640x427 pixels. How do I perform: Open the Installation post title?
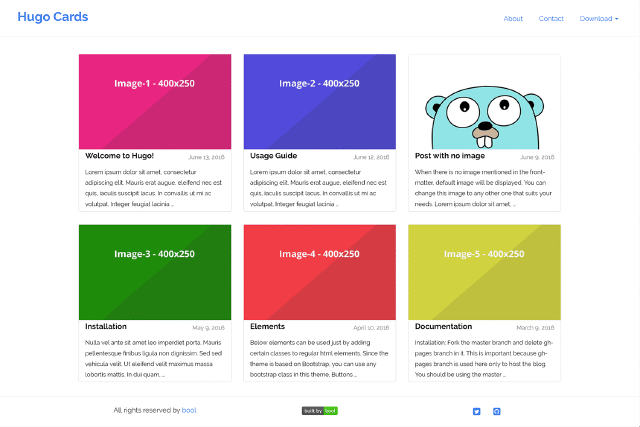[106, 326]
